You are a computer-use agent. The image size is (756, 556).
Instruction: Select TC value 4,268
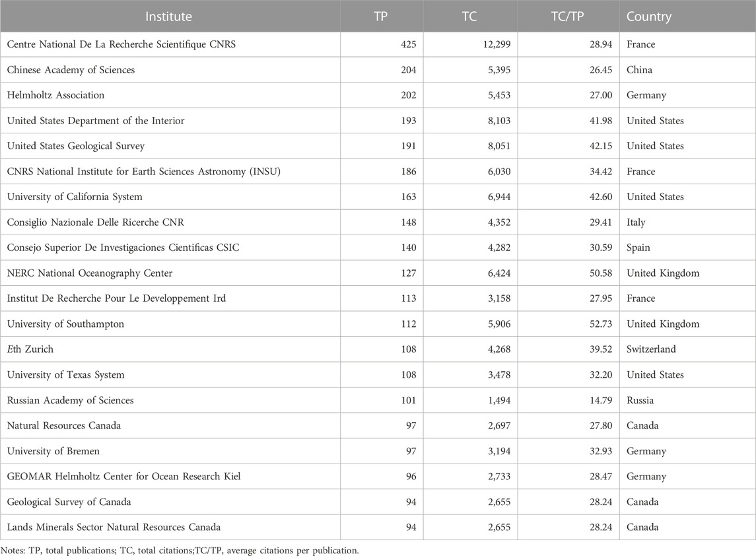click(x=499, y=349)
